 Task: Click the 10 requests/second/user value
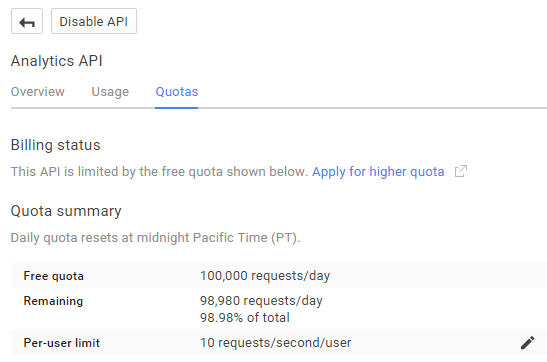pyautogui.click(x=276, y=343)
